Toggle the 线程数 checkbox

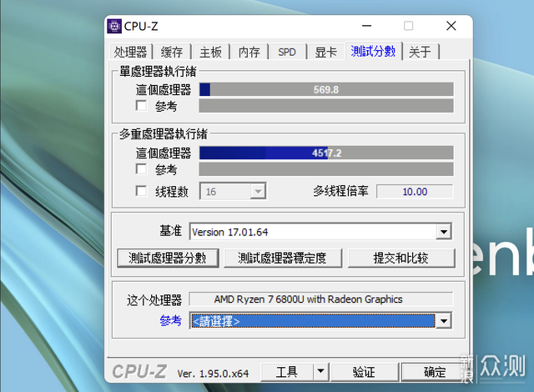141,191
